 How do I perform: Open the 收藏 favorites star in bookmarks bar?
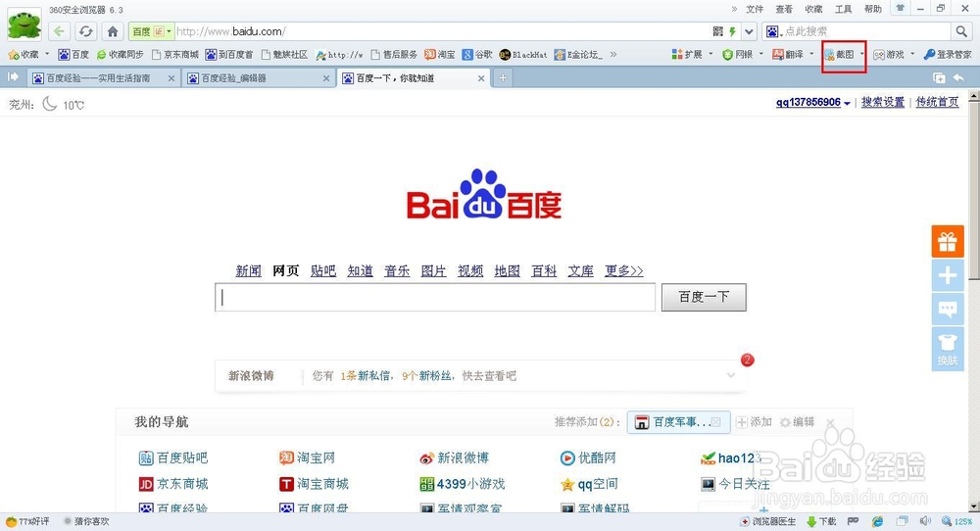[24, 55]
